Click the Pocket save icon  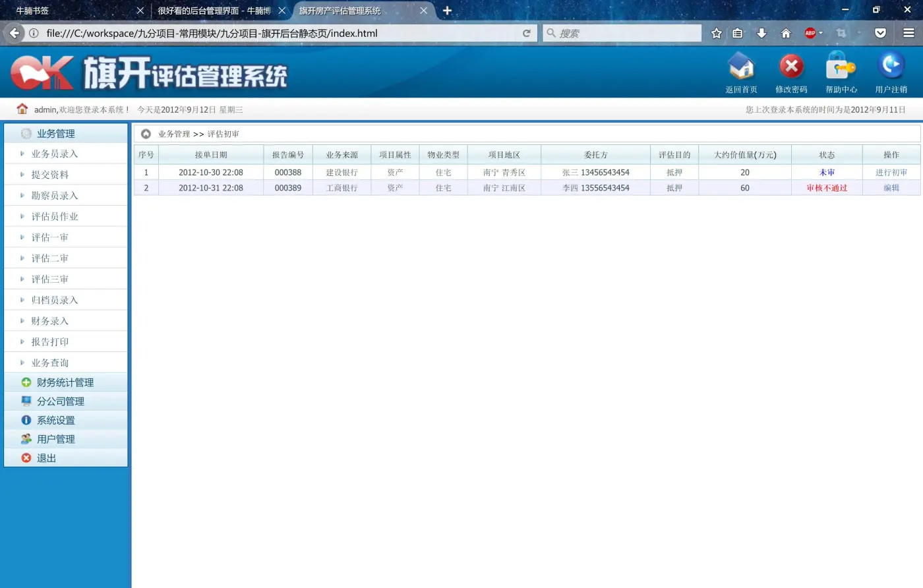(x=880, y=33)
